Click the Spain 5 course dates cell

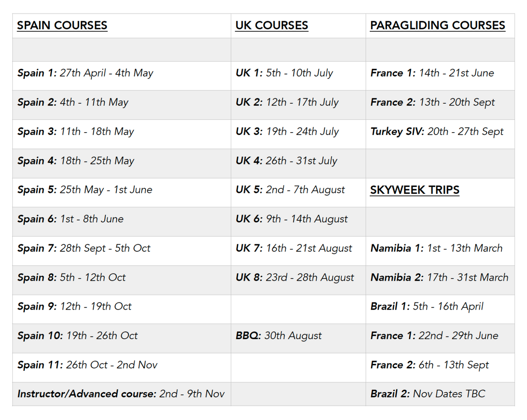(x=85, y=190)
